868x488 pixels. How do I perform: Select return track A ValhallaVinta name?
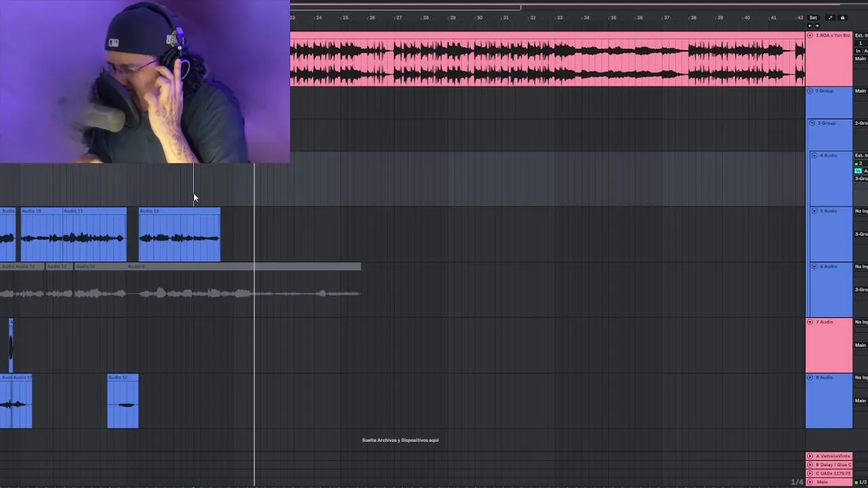click(833, 456)
